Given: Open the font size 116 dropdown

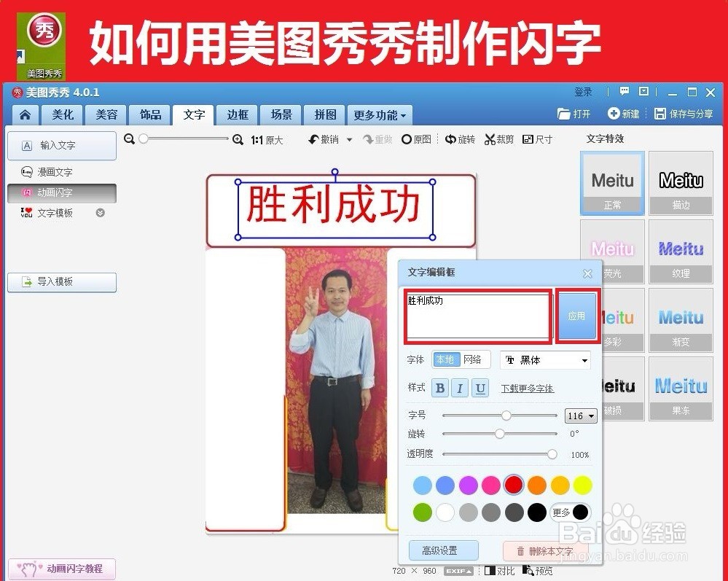Looking at the screenshot, I should 580,416.
